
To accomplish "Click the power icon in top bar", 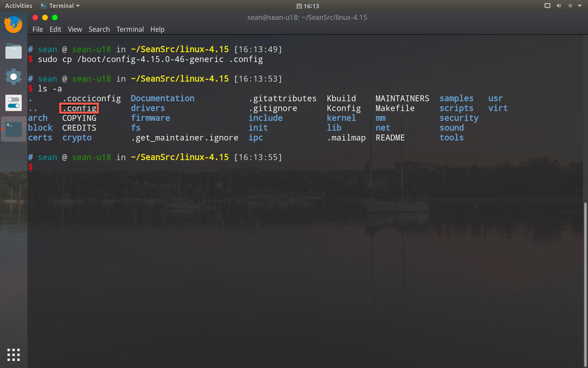I will coord(570,6).
